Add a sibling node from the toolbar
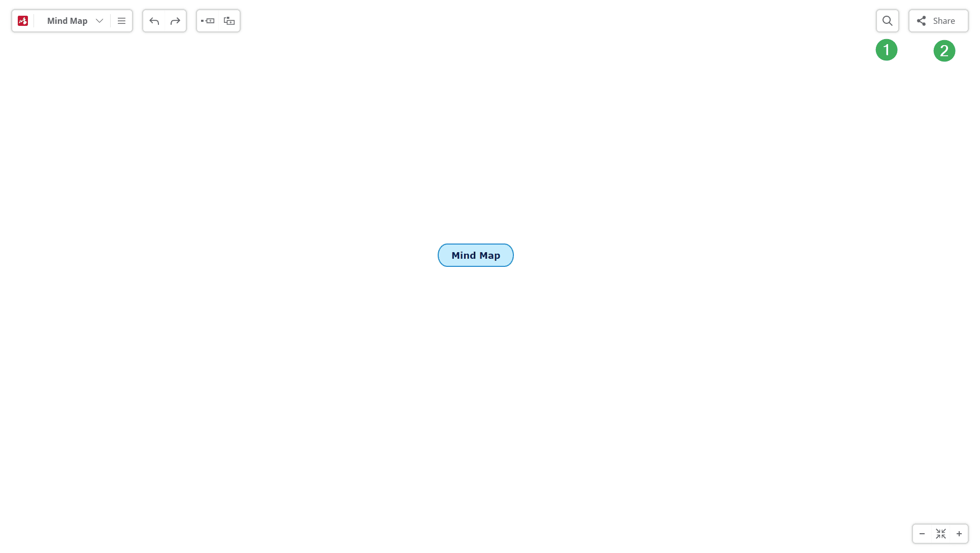980x553 pixels. (208, 21)
